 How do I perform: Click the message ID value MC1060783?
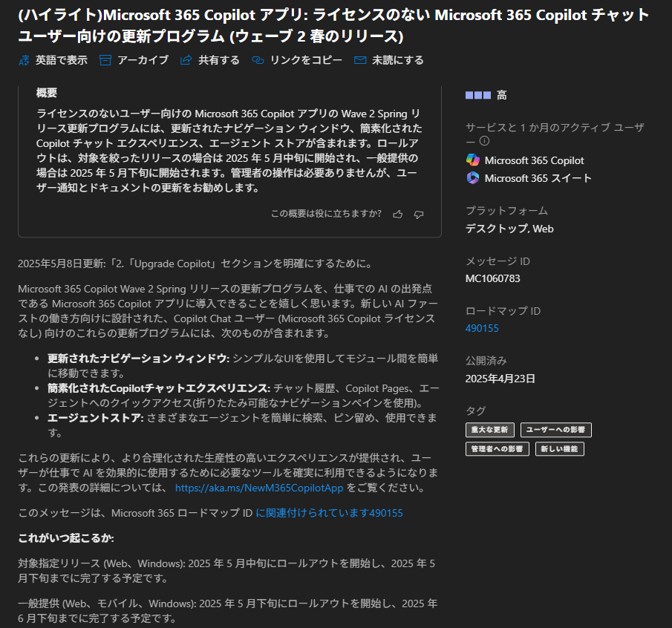click(x=493, y=278)
